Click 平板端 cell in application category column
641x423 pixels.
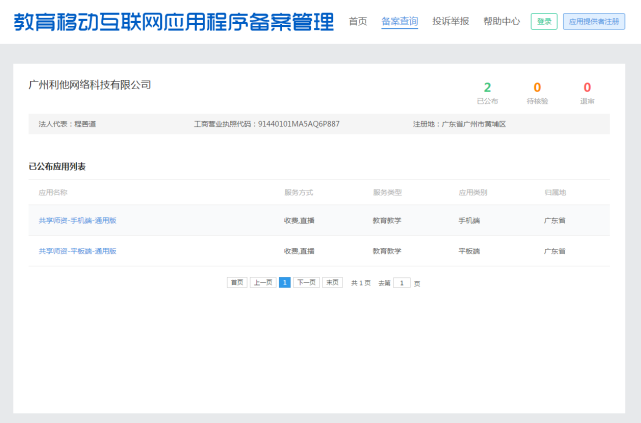click(469, 251)
